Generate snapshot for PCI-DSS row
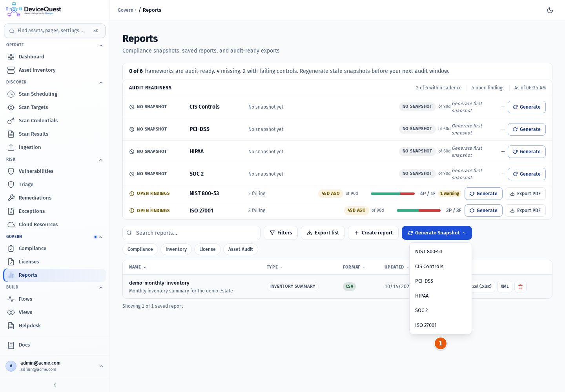The image size is (565, 392). coord(527,129)
